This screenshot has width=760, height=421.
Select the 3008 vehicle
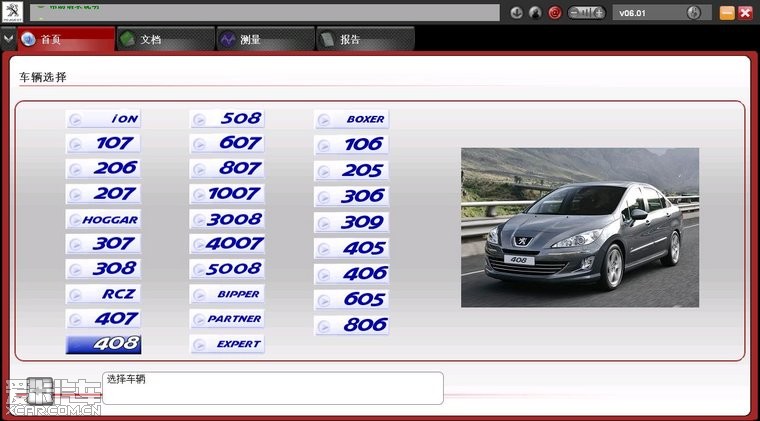point(227,219)
